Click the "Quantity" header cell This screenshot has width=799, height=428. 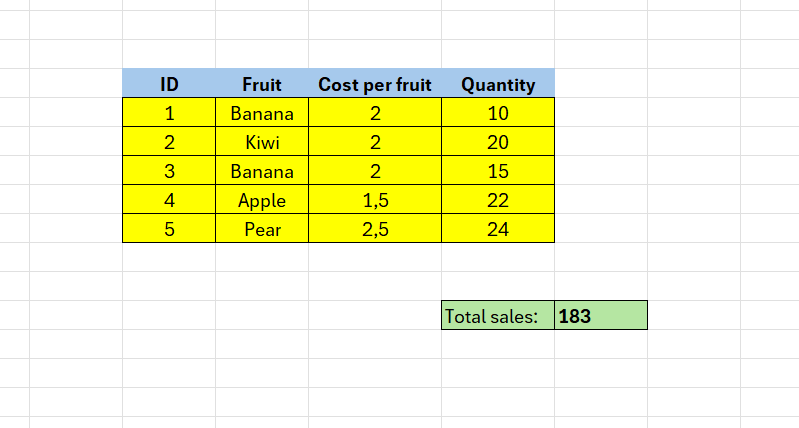(x=498, y=84)
